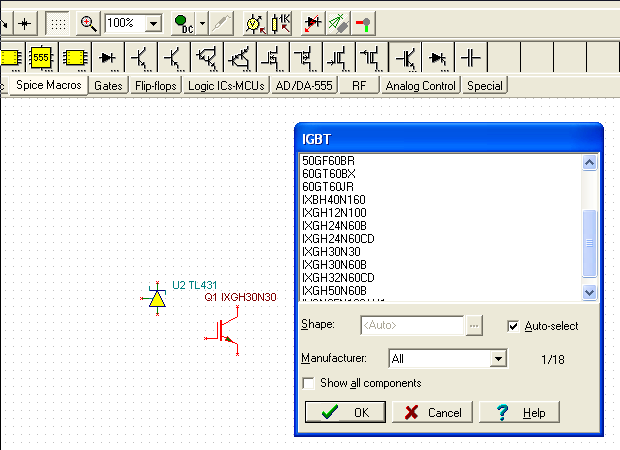Viewport: 620px width, 450px height.
Task: Open the Logic ICs-MCUs tab
Action: [226, 85]
